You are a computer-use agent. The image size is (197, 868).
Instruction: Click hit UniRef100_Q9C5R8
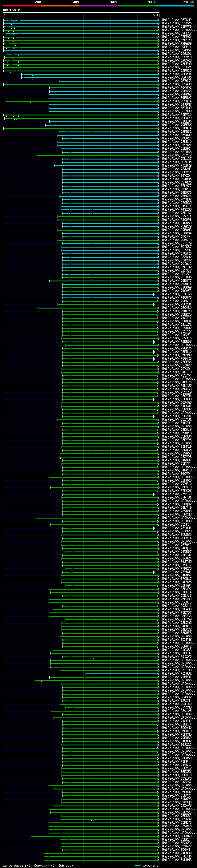click(177, 61)
